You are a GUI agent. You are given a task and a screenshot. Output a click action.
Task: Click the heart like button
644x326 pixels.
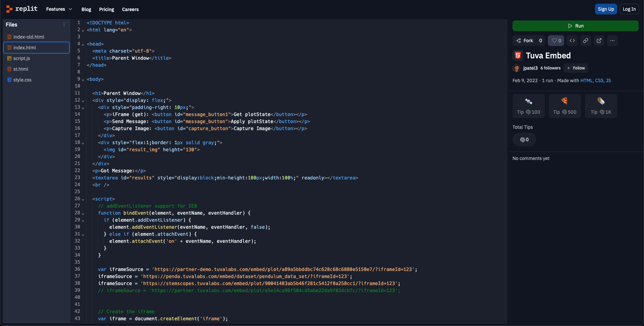[556, 41]
